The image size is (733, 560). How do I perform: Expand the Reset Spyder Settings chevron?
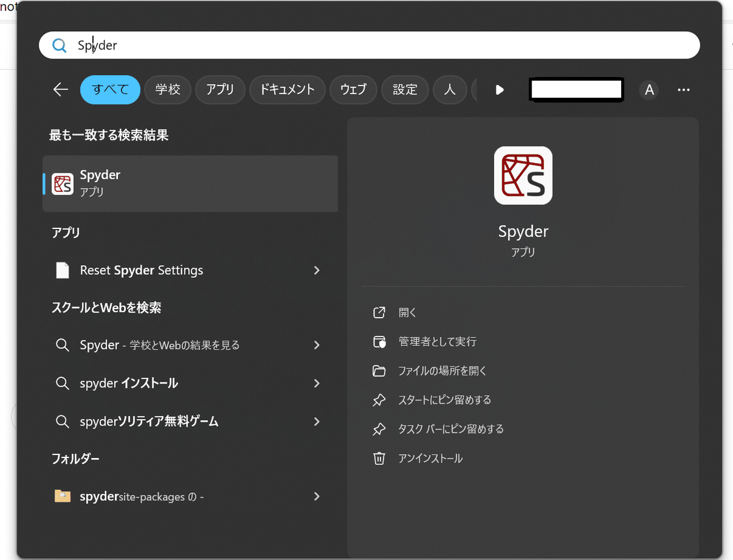point(316,270)
